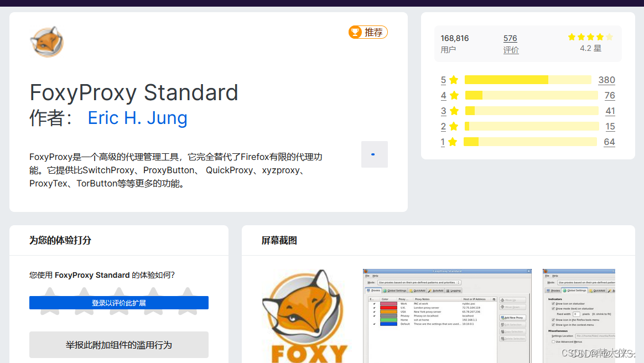Click the 4-star rating bar
This screenshot has height=363, width=644.
point(532,95)
